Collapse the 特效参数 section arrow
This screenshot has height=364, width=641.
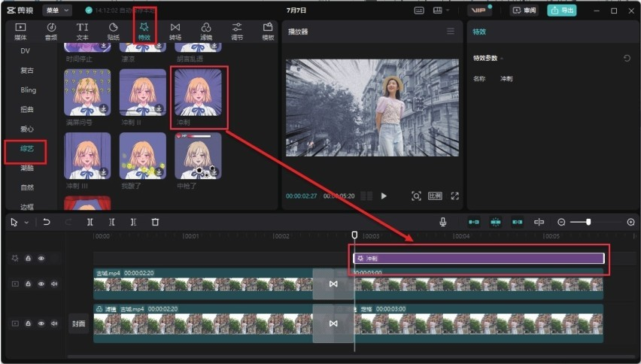coord(502,59)
